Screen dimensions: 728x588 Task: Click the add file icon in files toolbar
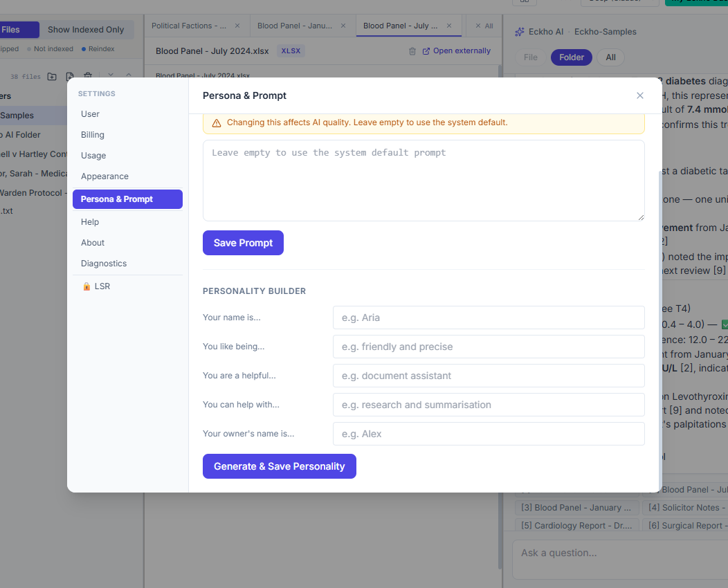point(70,77)
